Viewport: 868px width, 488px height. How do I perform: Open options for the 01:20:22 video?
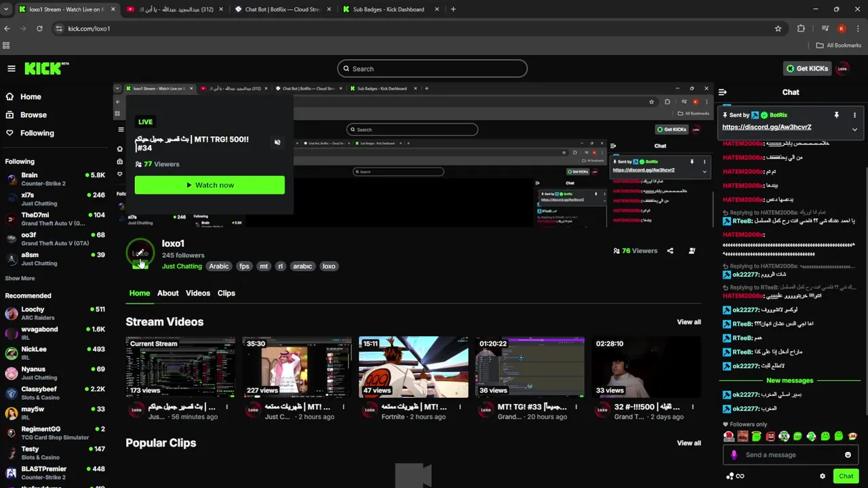[576, 407]
